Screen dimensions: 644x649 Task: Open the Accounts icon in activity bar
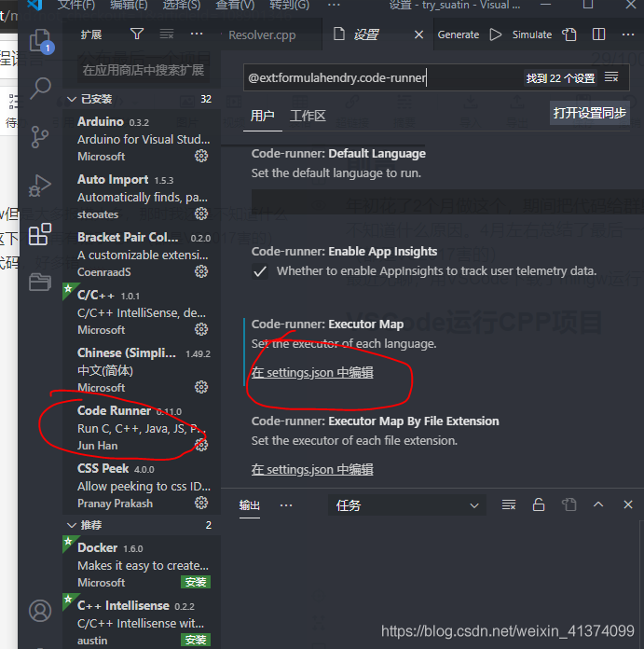click(40, 611)
